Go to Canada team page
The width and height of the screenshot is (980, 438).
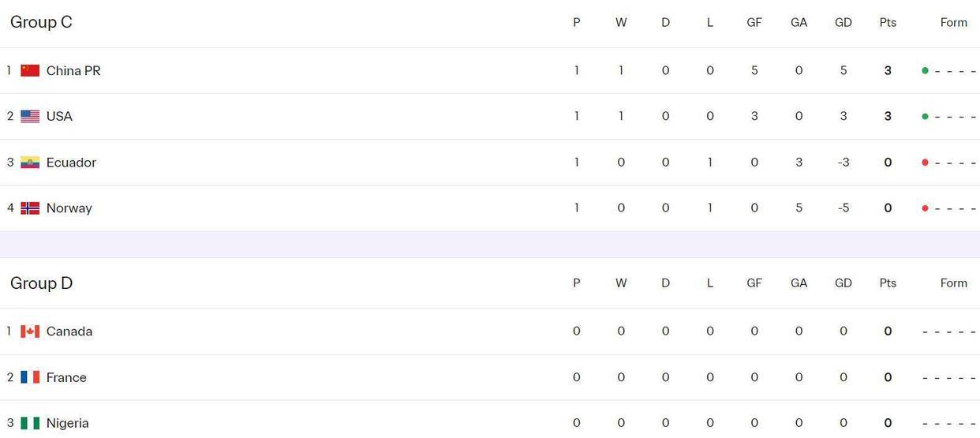69,331
